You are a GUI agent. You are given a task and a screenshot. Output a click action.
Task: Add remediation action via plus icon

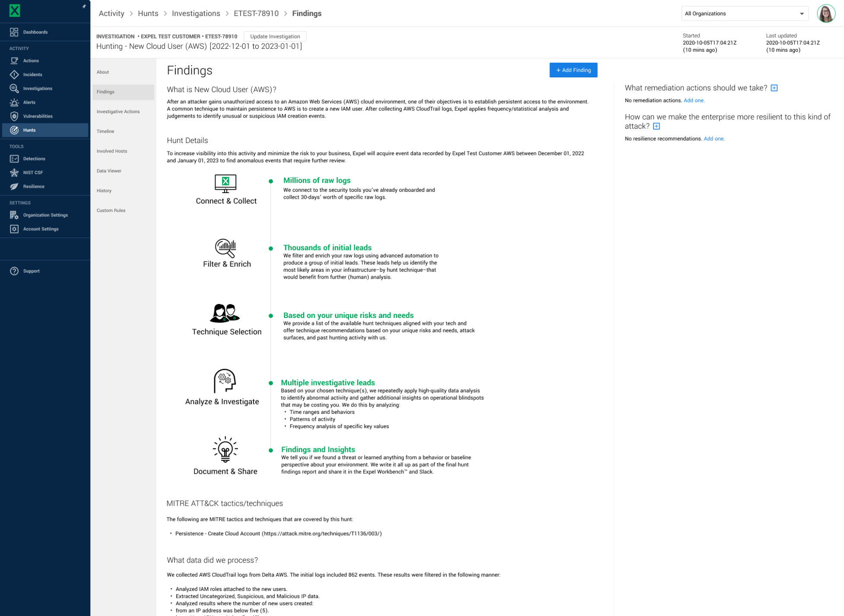[774, 88]
